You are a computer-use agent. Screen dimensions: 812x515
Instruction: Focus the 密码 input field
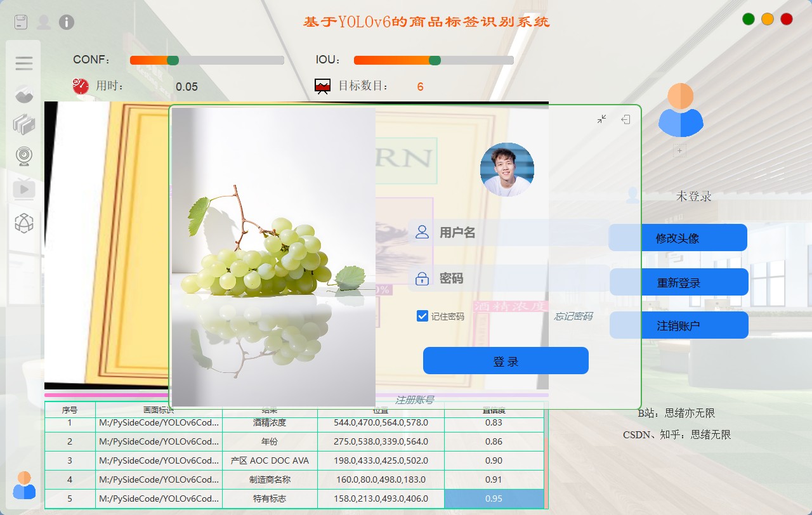pos(509,278)
